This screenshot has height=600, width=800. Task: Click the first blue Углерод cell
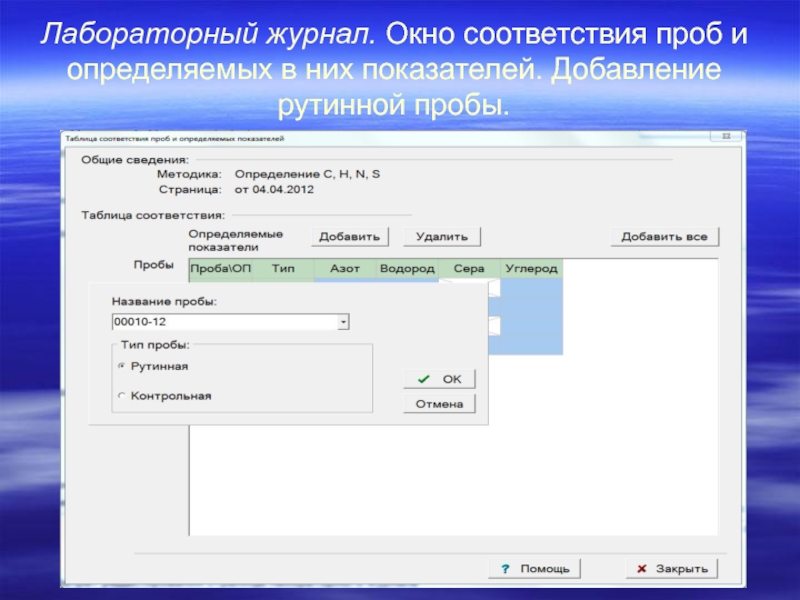coord(531,288)
